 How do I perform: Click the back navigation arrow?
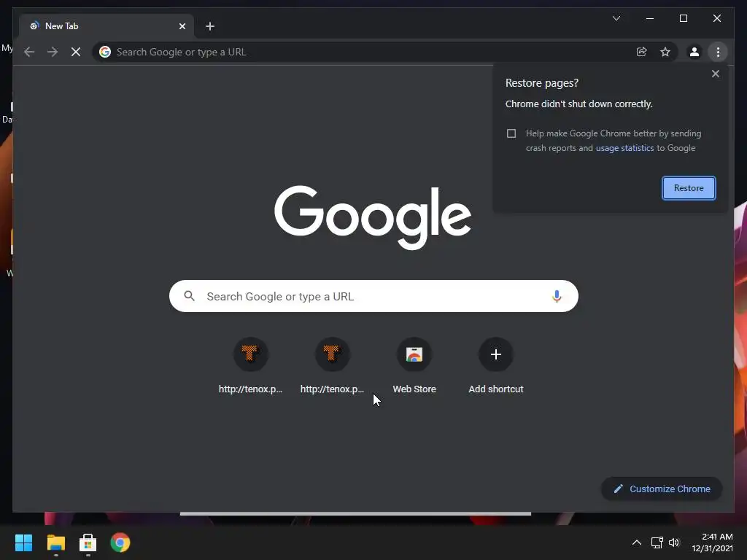point(29,52)
